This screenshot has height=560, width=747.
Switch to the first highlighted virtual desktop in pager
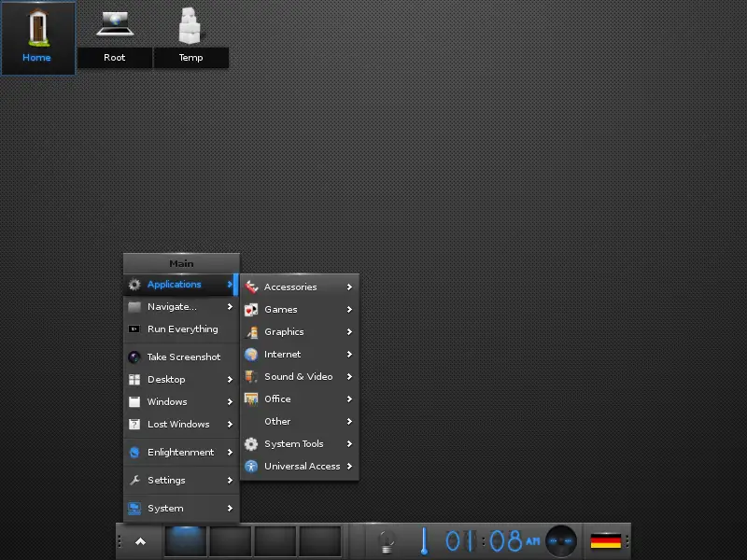click(185, 541)
